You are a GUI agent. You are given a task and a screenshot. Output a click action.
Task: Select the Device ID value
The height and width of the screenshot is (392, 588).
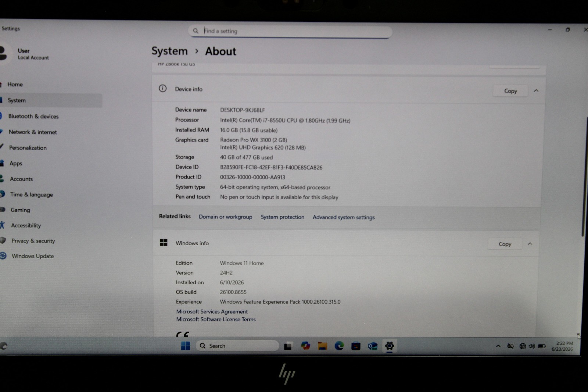click(x=271, y=167)
